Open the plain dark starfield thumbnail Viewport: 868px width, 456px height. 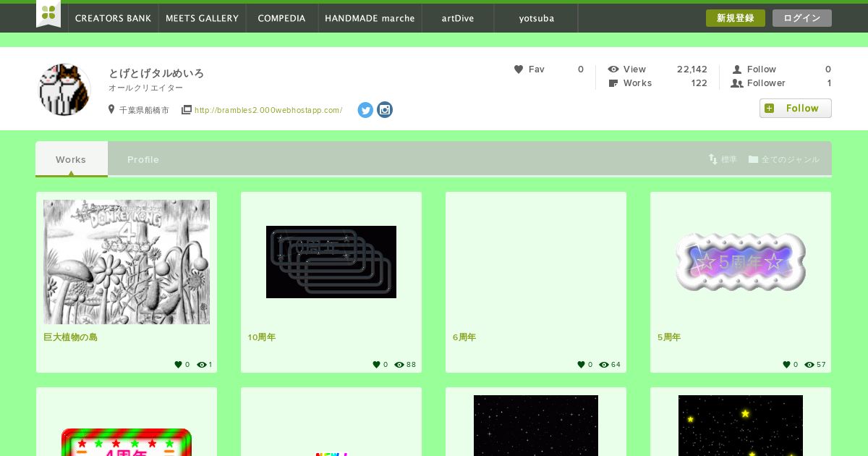(x=536, y=426)
